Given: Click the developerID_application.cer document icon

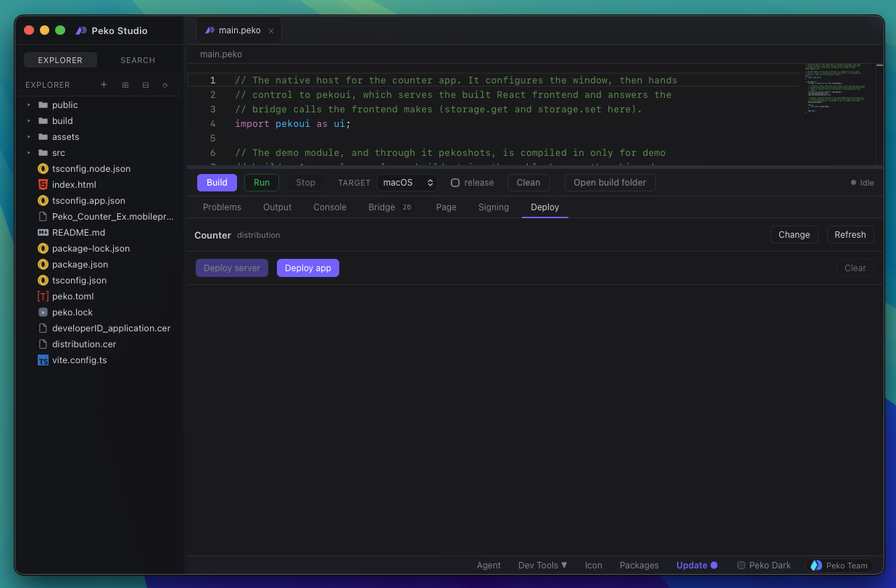Looking at the screenshot, I should coord(43,328).
